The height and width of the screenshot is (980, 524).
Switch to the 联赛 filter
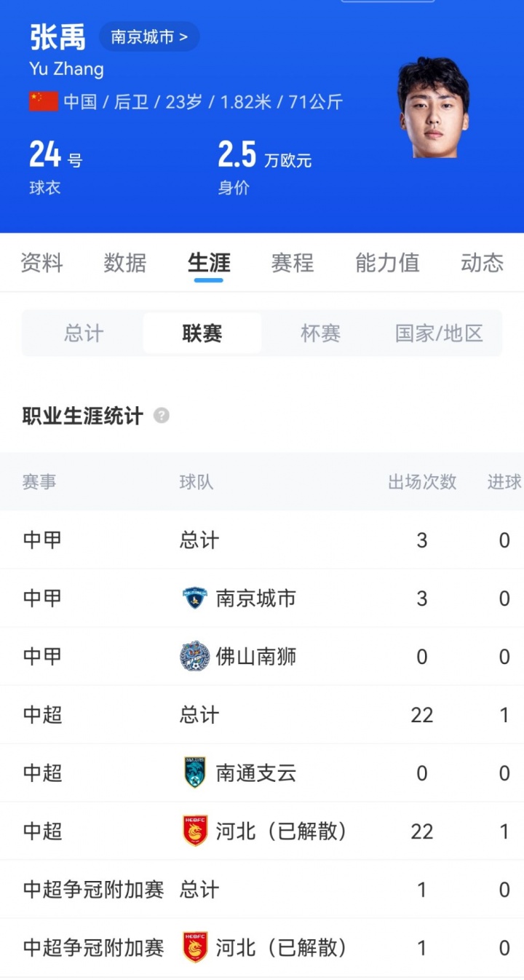[202, 333]
